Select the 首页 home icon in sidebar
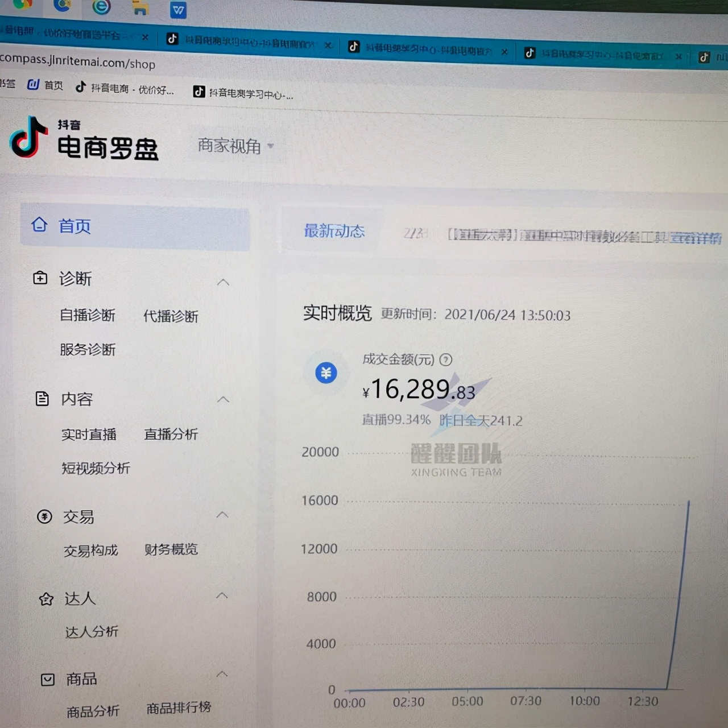 [39, 225]
